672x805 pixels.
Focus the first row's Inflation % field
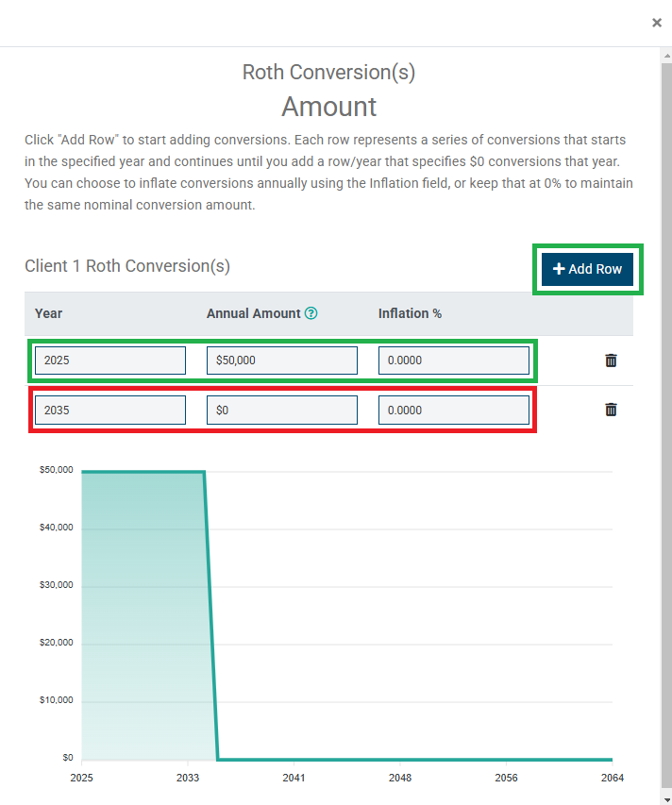pyautogui.click(x=454, y=361)
